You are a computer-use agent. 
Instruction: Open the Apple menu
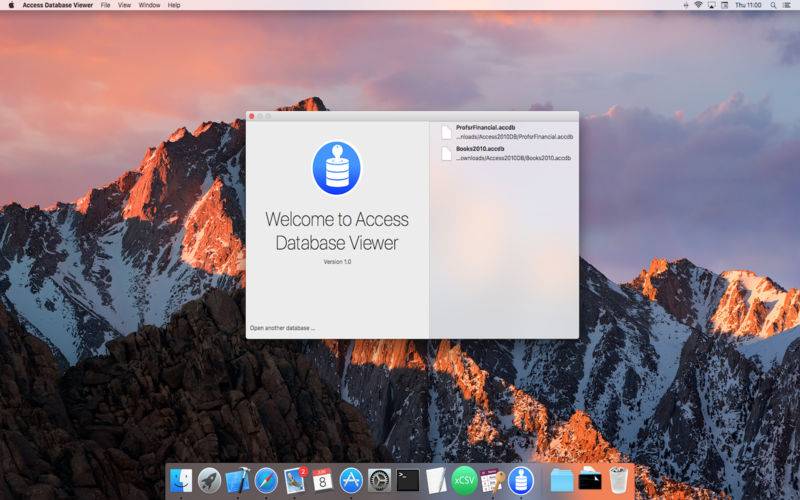[11, 5]
